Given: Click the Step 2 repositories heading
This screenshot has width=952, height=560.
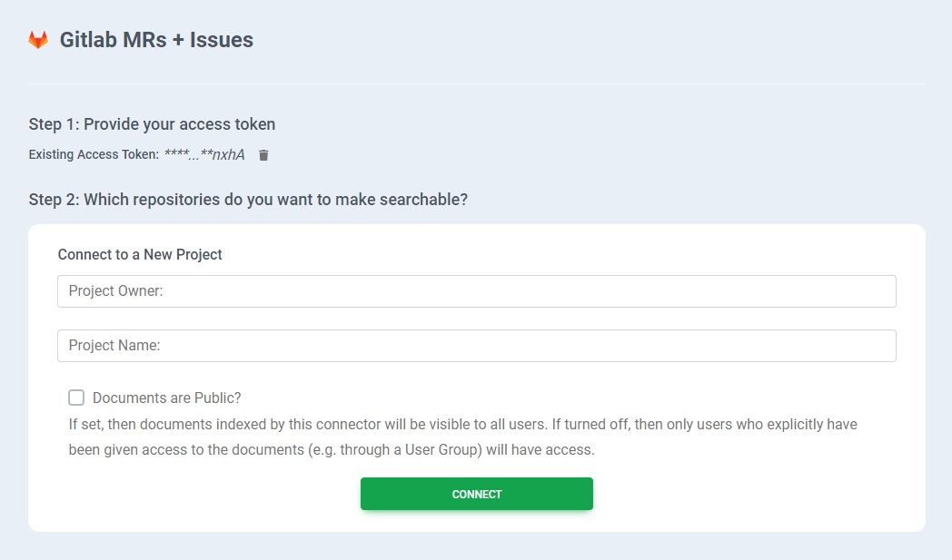Looking at the screenshot, I should coord(248,199).
